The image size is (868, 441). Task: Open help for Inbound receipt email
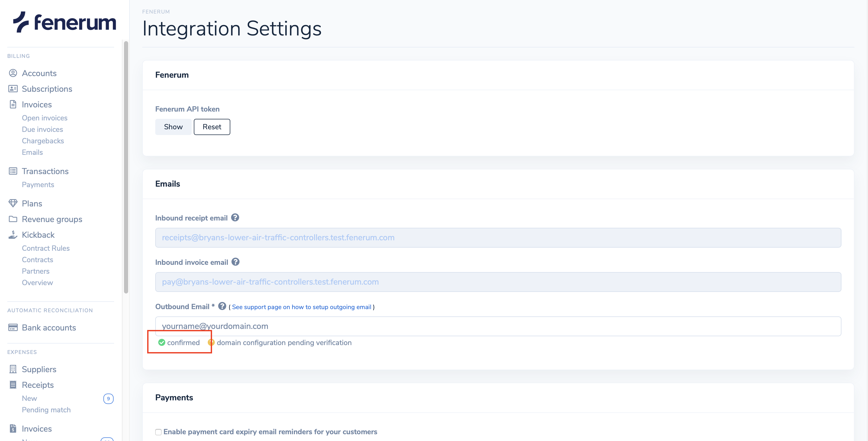pyautogui.click(x=235, y=217)
